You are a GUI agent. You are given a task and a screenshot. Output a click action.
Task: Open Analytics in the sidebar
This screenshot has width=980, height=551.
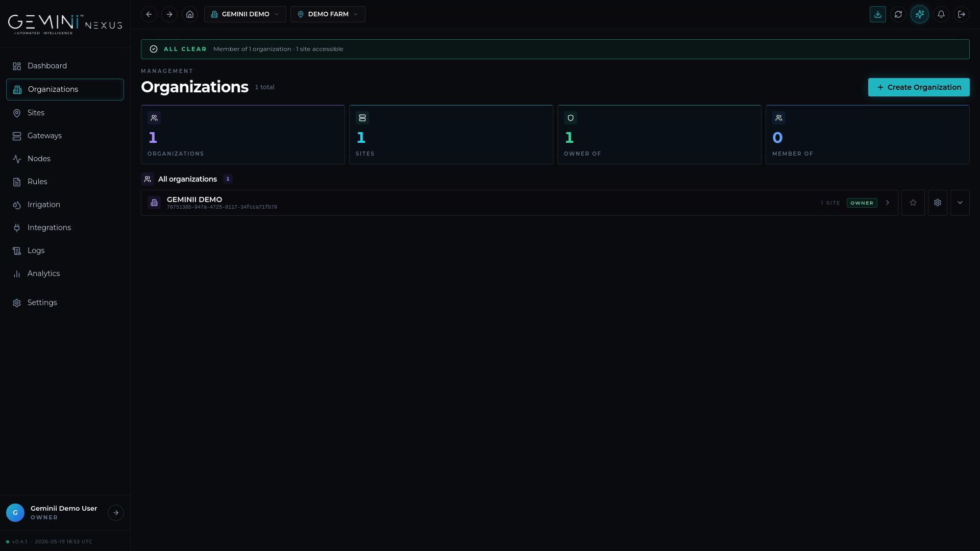tap(65, 273)
